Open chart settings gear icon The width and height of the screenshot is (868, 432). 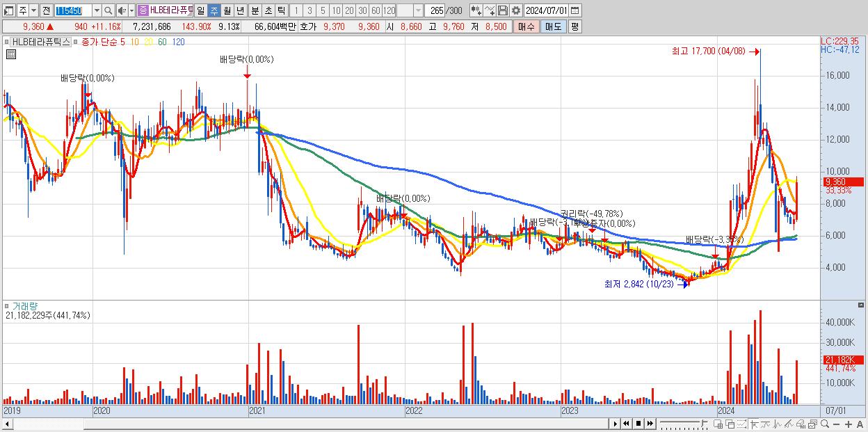[x=515, y=10]
